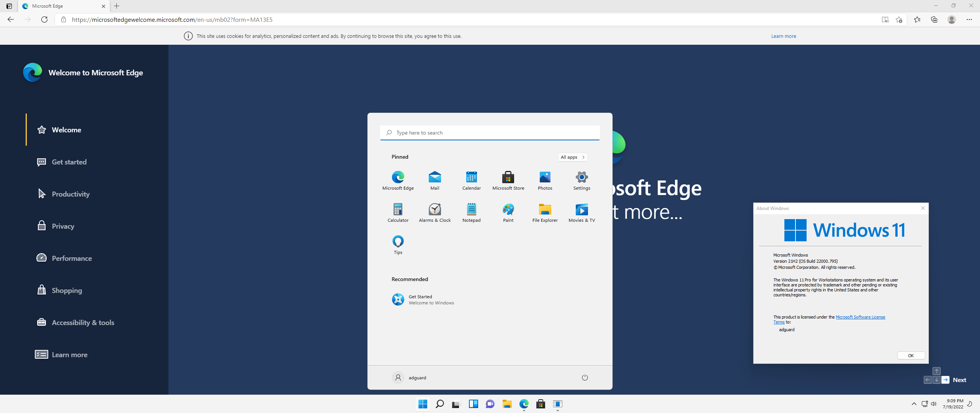Open the Chat taskbar icon
980x413 pixels.
point(490,404)
